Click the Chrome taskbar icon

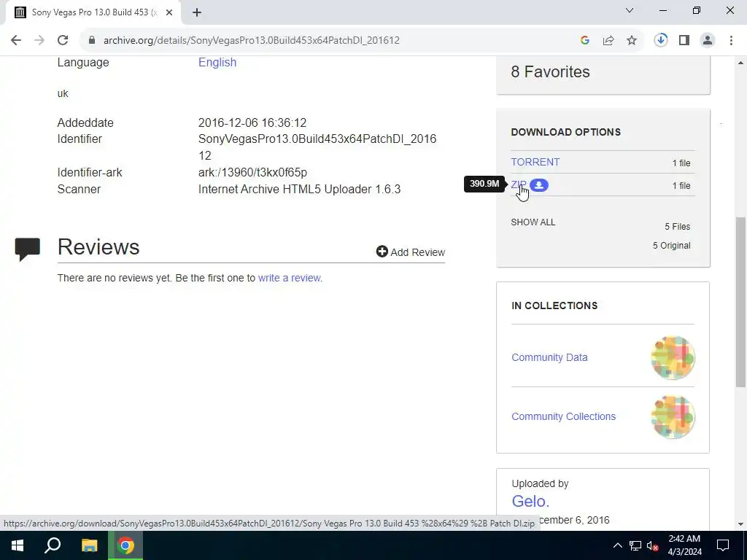(125, 545)
